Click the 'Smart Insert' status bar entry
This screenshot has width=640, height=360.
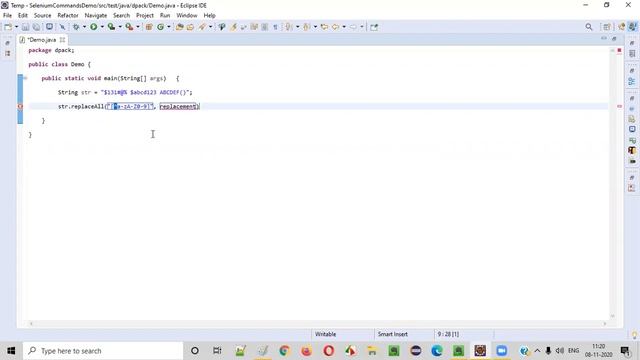coord(393,334)
